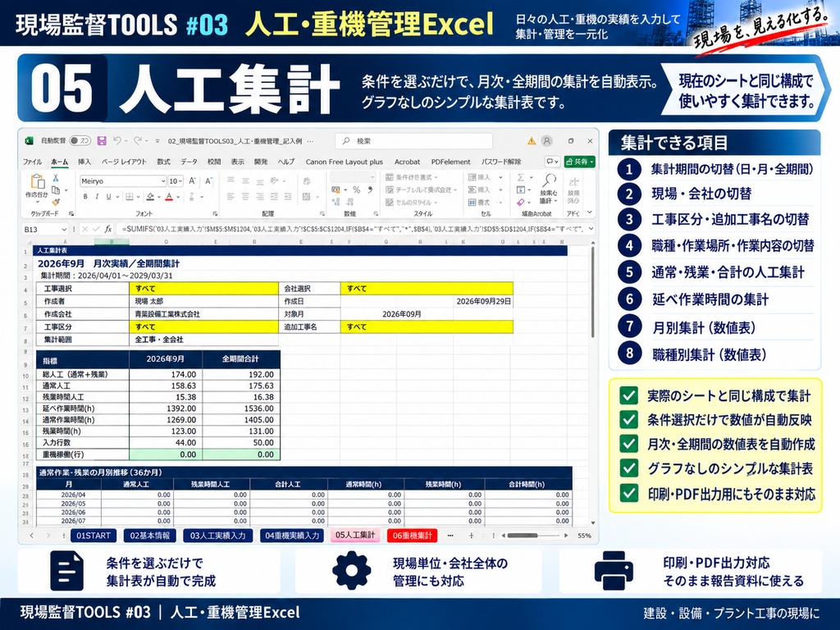Open the Cell Styles dropdown
Viewport: 840px width, 630px height.
pos(412,203)
